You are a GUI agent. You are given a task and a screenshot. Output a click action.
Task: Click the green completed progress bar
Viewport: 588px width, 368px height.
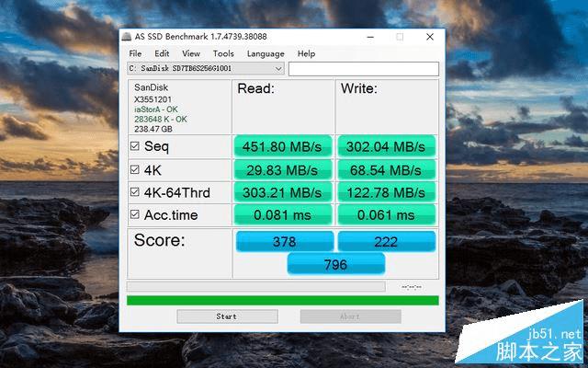point(282,301)
